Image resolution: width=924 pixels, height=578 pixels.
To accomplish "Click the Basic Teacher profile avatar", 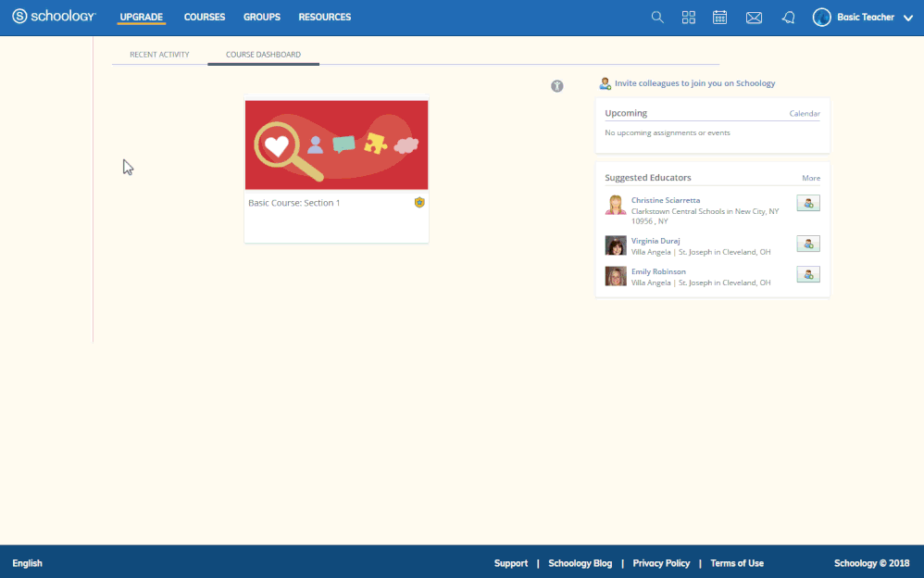I will pyautogui.click(x=821, y=17).
